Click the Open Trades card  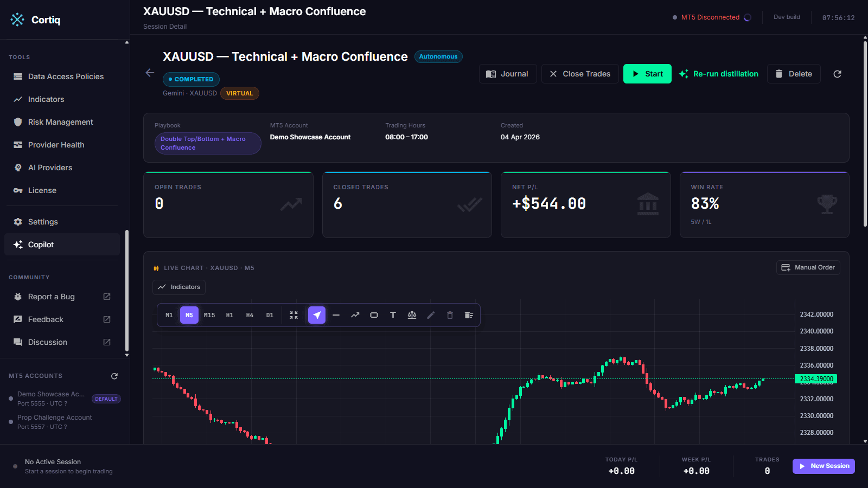(x=228, y=205)
